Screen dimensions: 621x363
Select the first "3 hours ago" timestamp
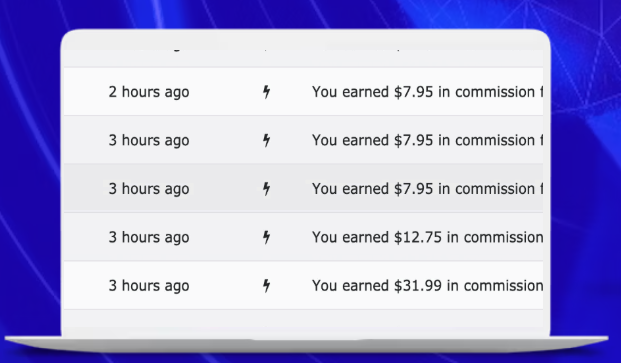149,141
